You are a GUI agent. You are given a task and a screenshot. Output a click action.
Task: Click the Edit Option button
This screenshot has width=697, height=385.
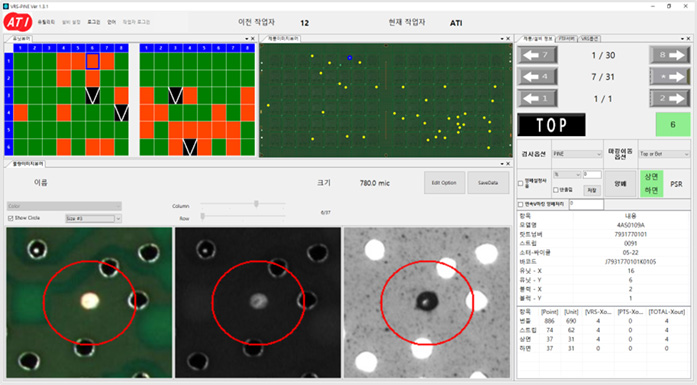point(444,183)
